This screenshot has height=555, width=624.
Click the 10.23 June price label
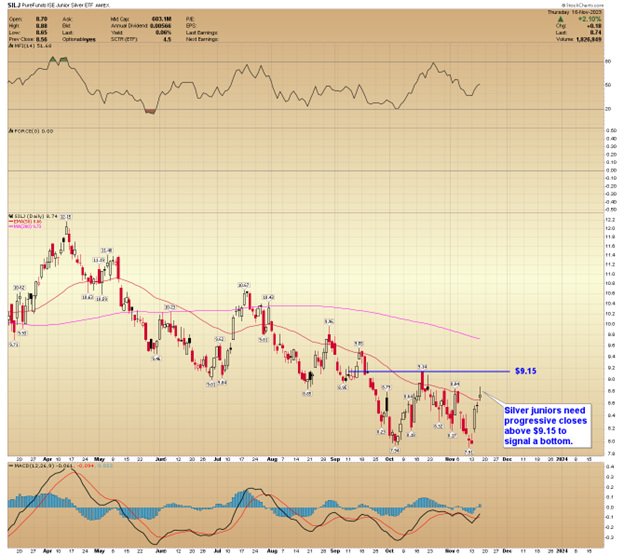click(x=170, y=308)
